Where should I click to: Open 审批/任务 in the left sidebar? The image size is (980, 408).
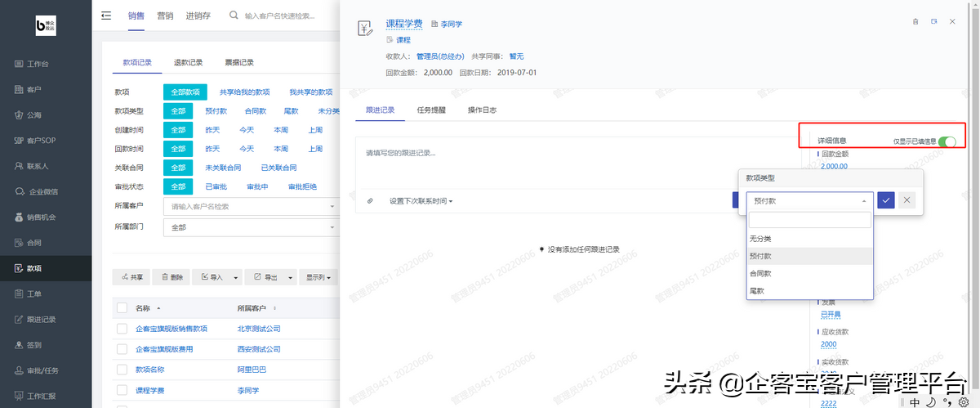point(46,370)
